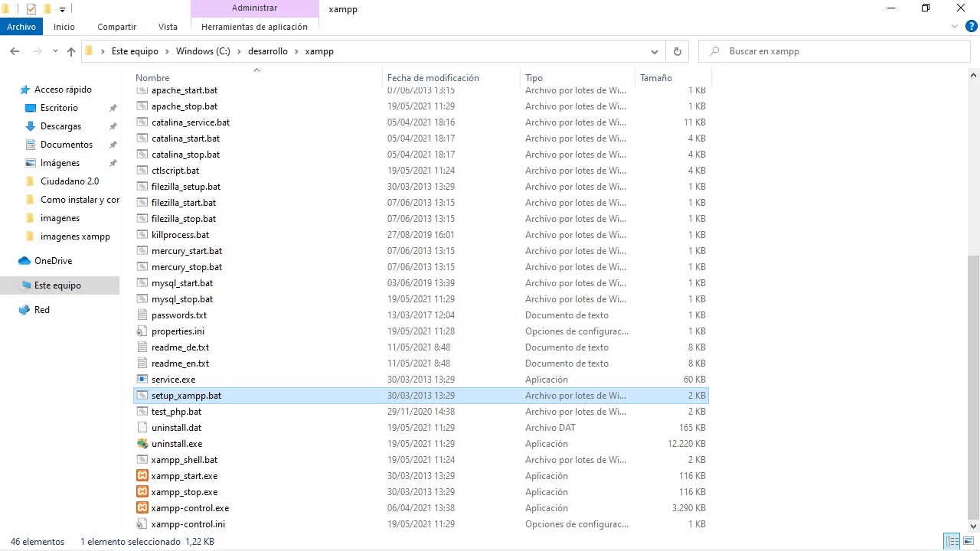Click the scrollbar down arrow
This screenshot has height=551, width=980.
974,527
